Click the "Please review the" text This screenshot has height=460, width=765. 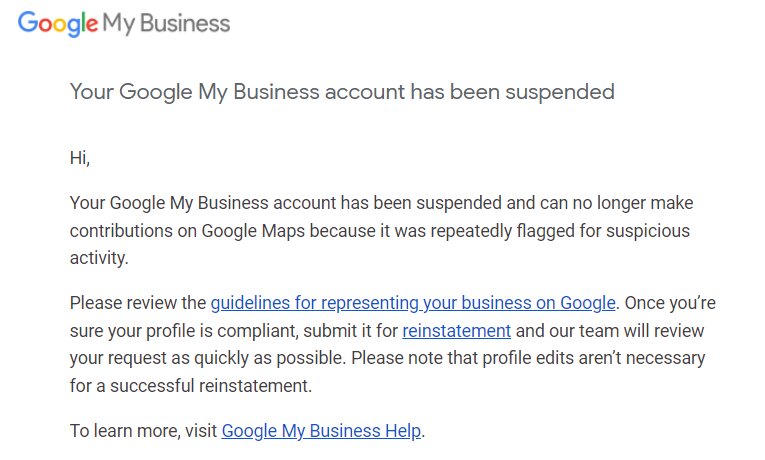click(x=138, y=303)
